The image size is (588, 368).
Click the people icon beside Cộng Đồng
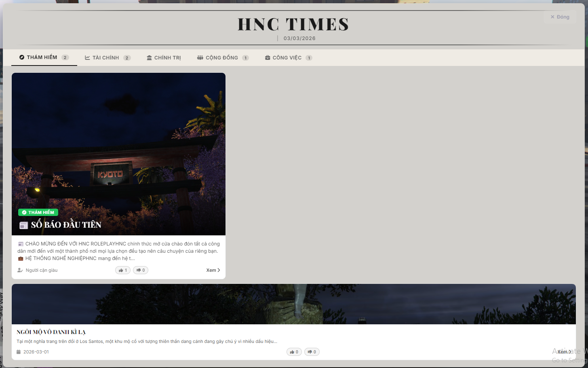click(x=200, y=58)
